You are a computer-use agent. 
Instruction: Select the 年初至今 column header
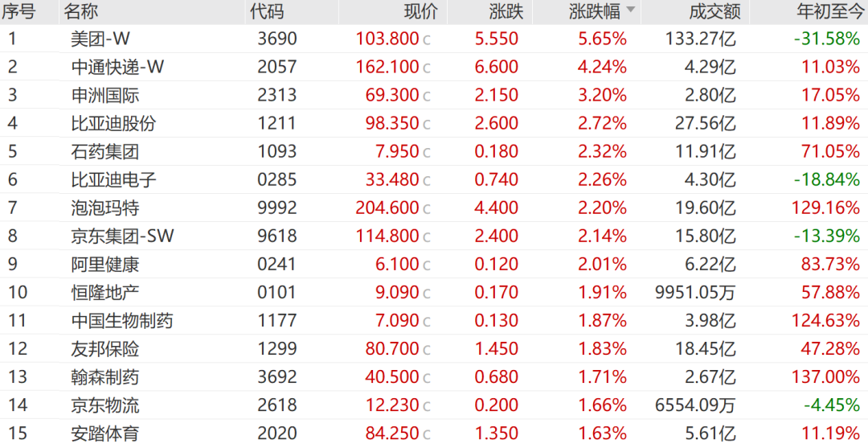tap(828, 11)
